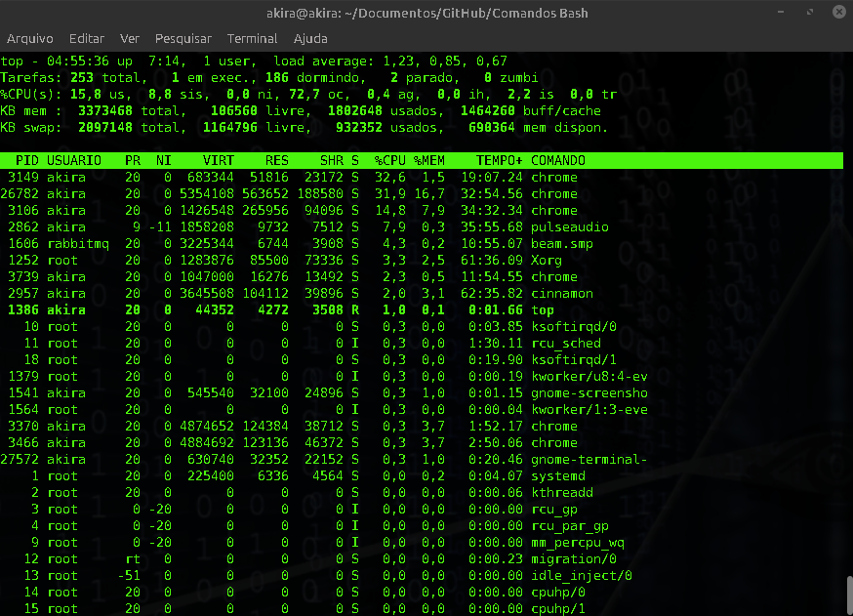Viewport: 853px width, 616px height.
Task: Click the USUARIO column header
Action: click(74, 160)
